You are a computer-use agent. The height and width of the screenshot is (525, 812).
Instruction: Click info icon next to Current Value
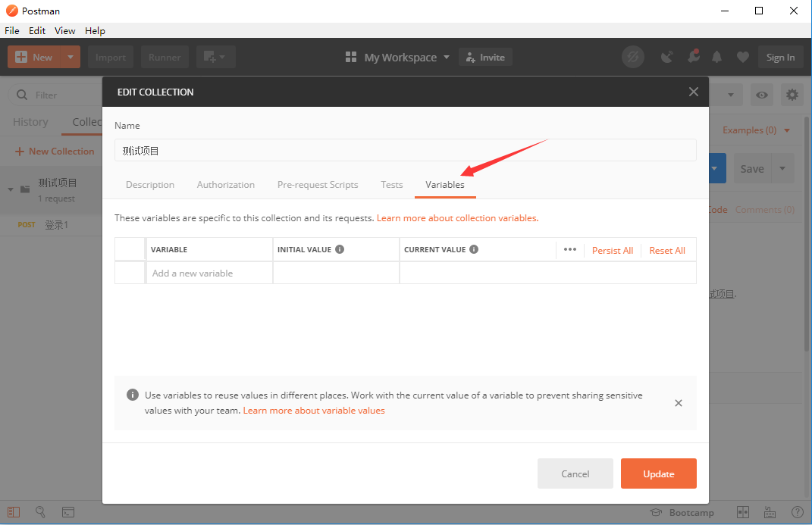click(x=474, y=249)
